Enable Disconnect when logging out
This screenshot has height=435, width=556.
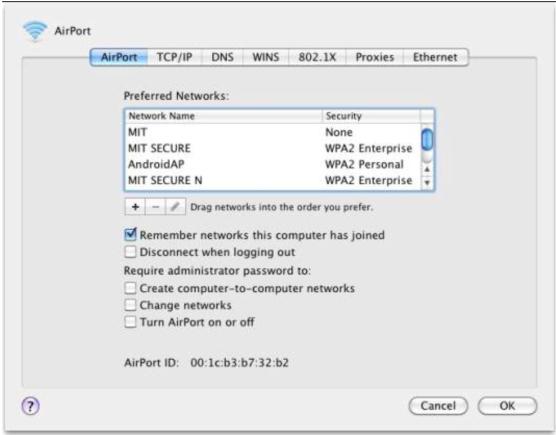click(130, 252)
